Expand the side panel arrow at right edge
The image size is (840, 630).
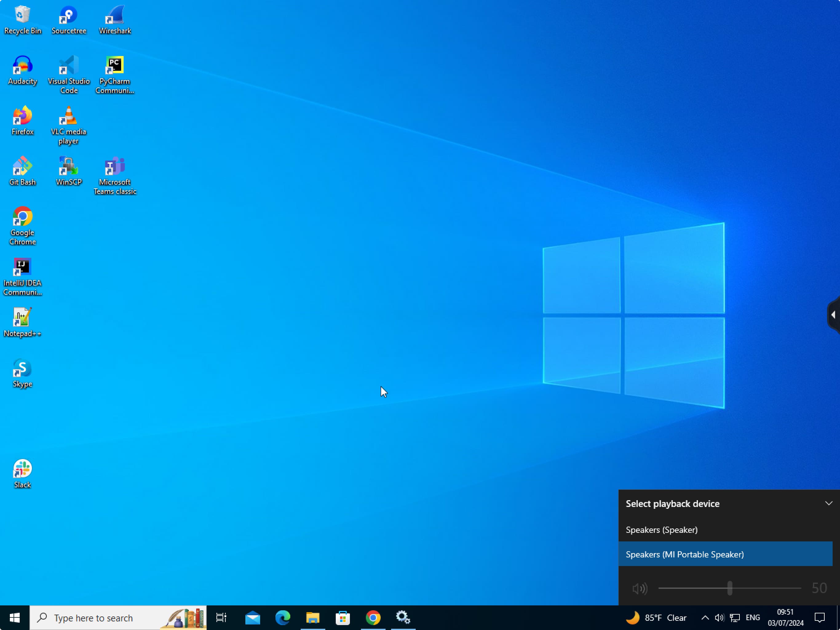[834, 315]
